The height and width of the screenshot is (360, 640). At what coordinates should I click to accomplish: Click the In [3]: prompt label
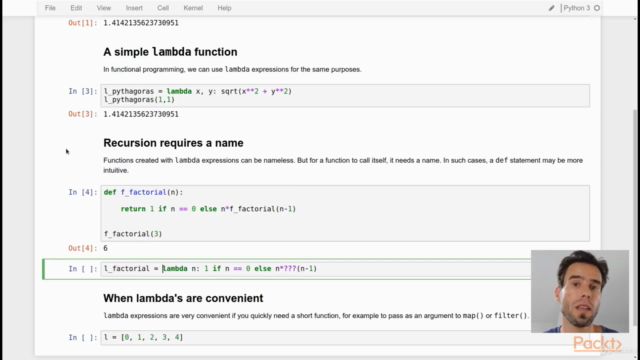[x=83, y=91]
